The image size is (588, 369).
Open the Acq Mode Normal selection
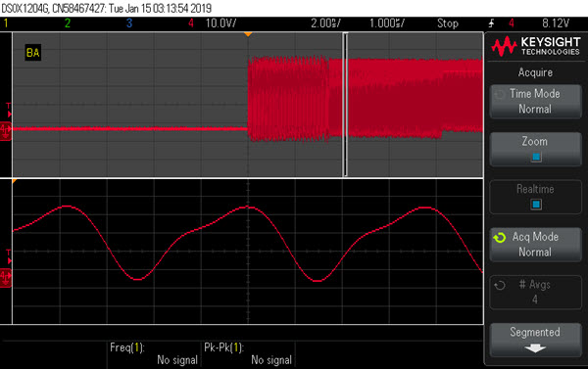[535, 245]
